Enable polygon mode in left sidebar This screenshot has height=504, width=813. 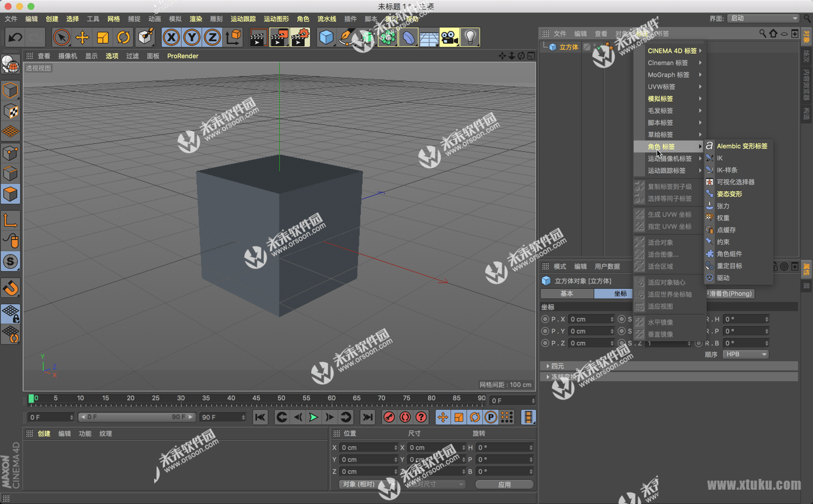(x=10, y=194)
